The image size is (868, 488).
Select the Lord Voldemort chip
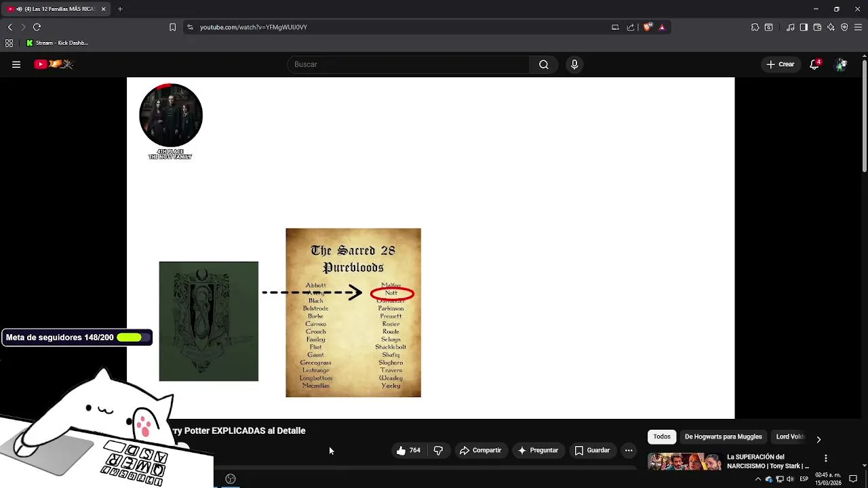click(790, 436)
